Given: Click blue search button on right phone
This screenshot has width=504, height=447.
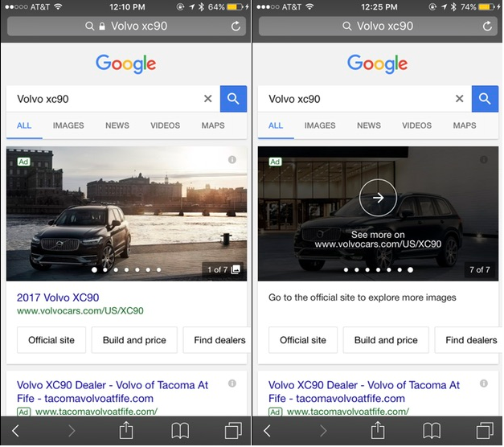Looking at the screenshot, I should pos(485,99).
